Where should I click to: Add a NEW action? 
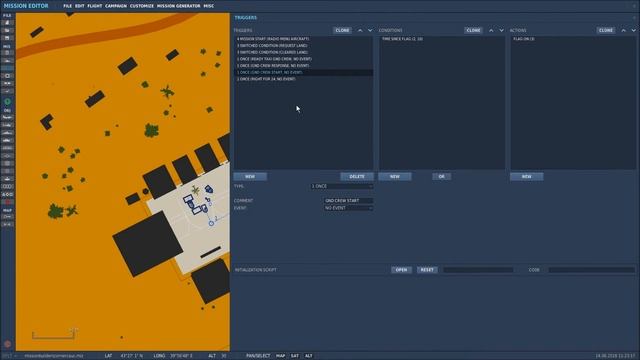pos(527,176)
